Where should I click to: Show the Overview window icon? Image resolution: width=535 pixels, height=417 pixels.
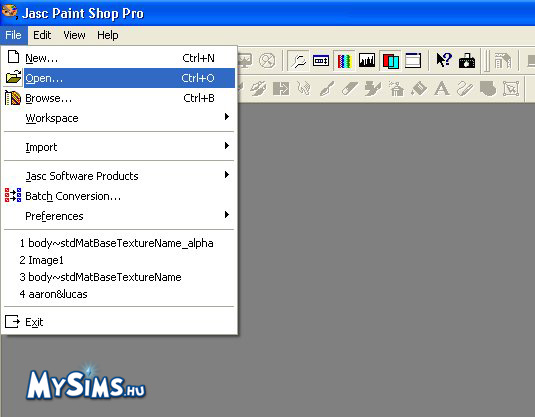click(413, 61)
